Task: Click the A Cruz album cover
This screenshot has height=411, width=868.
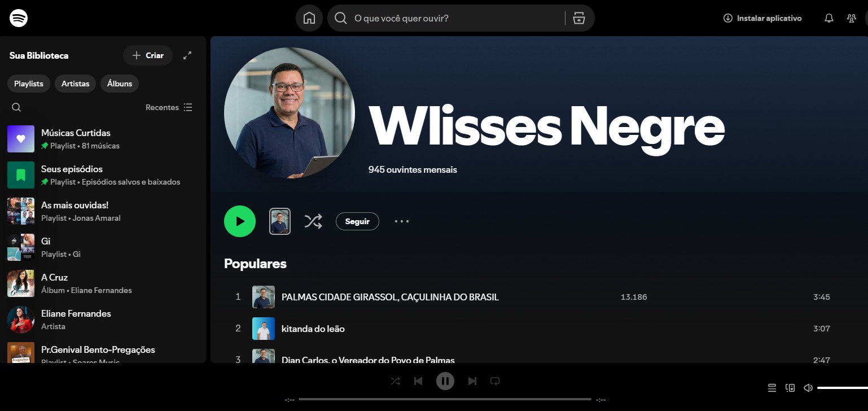Action: [x=21, y=283]
